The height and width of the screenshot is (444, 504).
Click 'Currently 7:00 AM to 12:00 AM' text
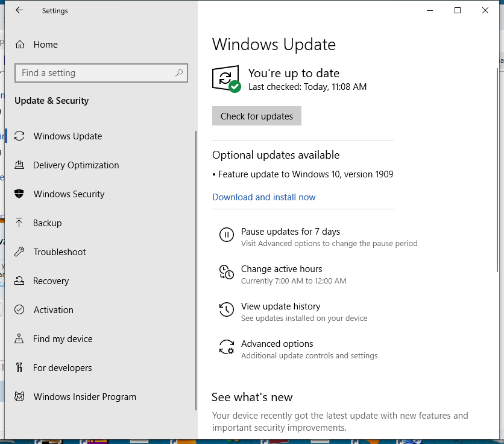click(294, 281)
